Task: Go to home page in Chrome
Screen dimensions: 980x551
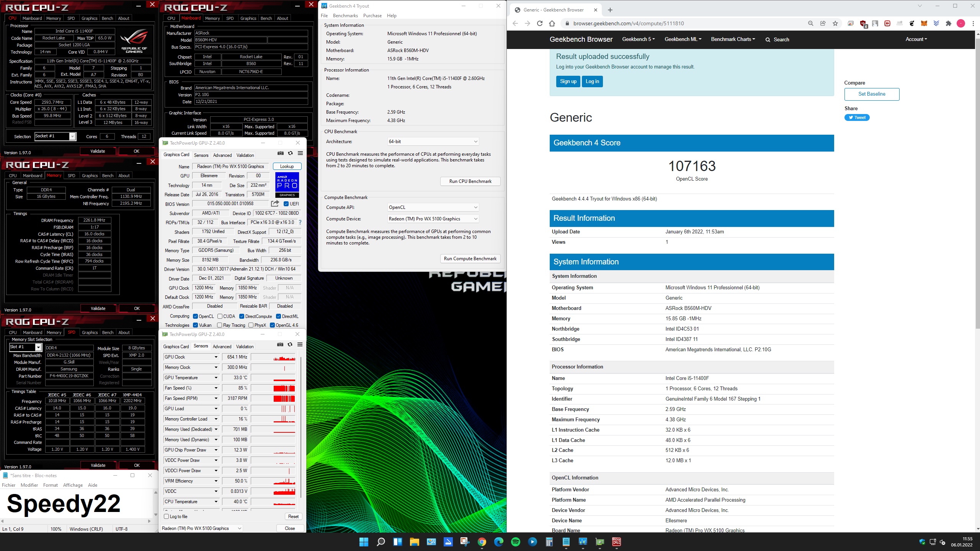Action: tap(552, 23)
